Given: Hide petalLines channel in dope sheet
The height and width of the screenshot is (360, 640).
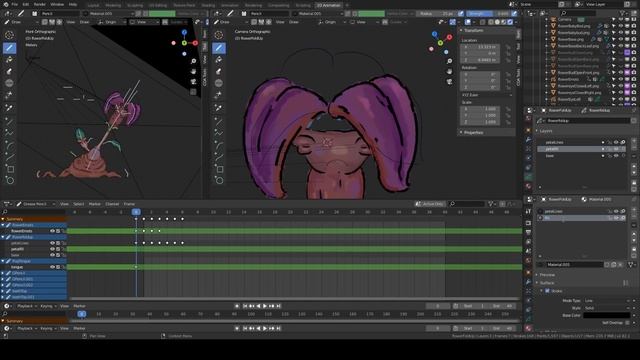Looking at the screenshot, I should tap(52, 243).
